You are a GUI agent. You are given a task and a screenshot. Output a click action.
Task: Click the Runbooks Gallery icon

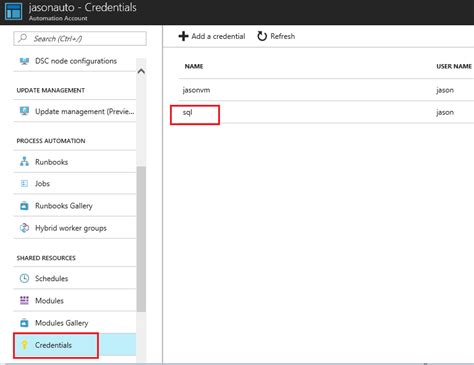[x=24, y=206]
